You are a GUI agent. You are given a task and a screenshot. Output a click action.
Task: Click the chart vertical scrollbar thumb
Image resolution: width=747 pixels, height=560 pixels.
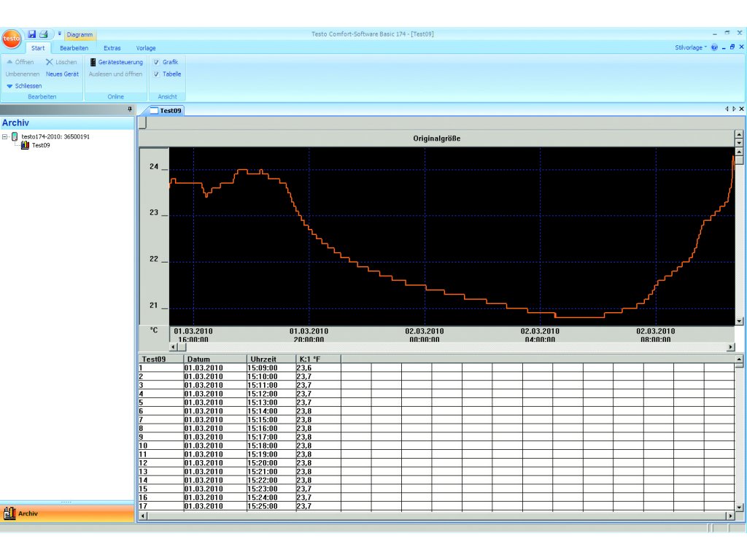point(739,160)
